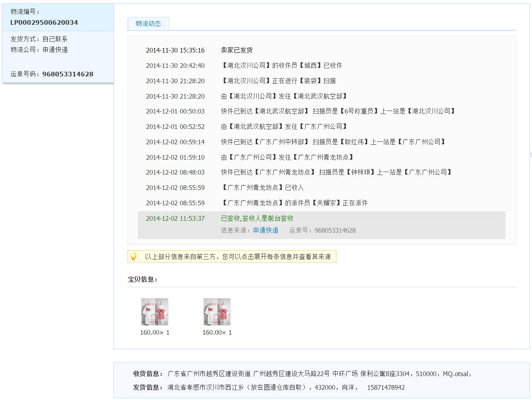The height and width of the screenshot is (400, 532).
Task: Expand the 发往【湖北武汉航空部】 entry
Action: pos(284,96)
